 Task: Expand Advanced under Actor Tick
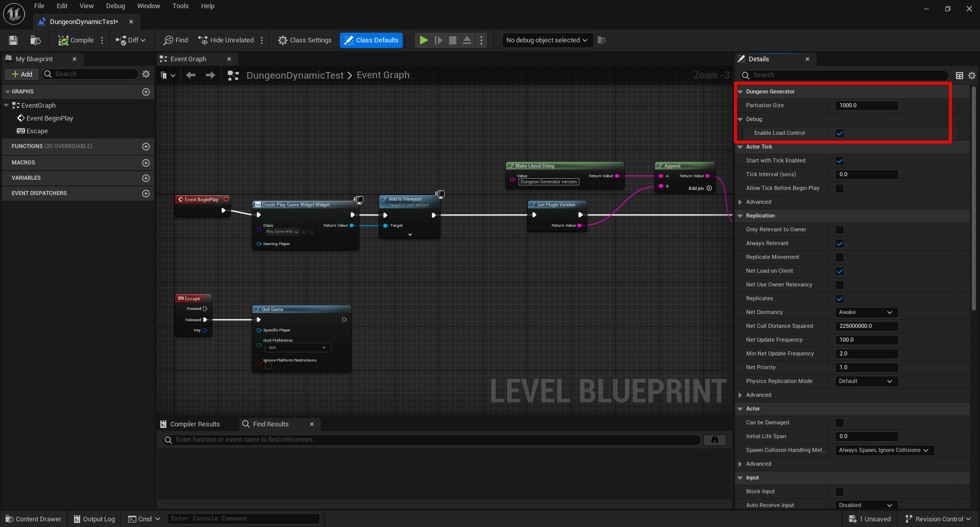(x=740, y=202)
